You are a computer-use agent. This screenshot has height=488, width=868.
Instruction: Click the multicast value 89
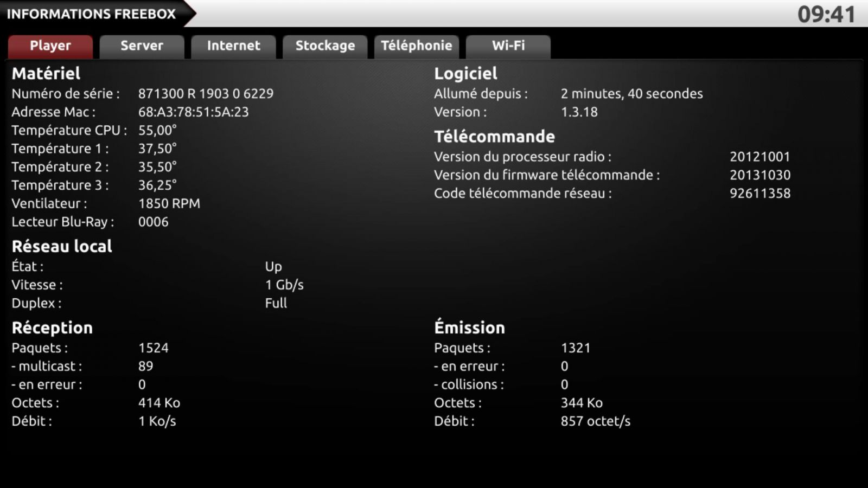pyautogui.click(x=146, y=367)
